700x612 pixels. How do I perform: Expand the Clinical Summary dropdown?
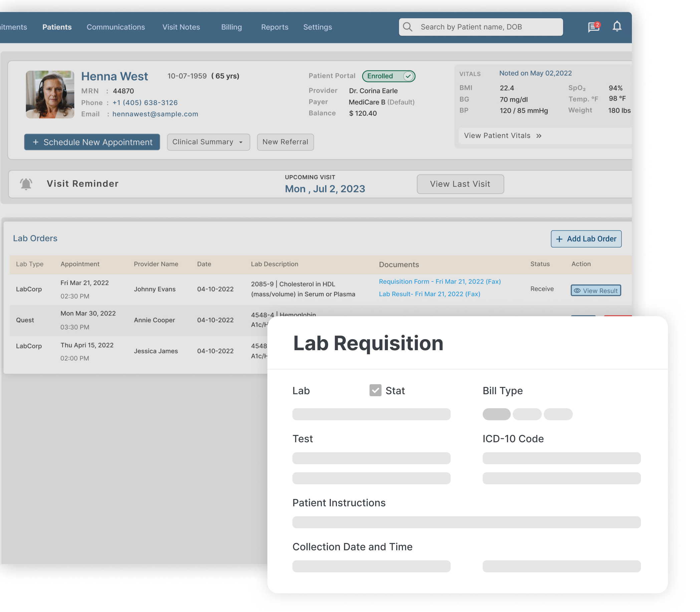(x=208, y=142)
